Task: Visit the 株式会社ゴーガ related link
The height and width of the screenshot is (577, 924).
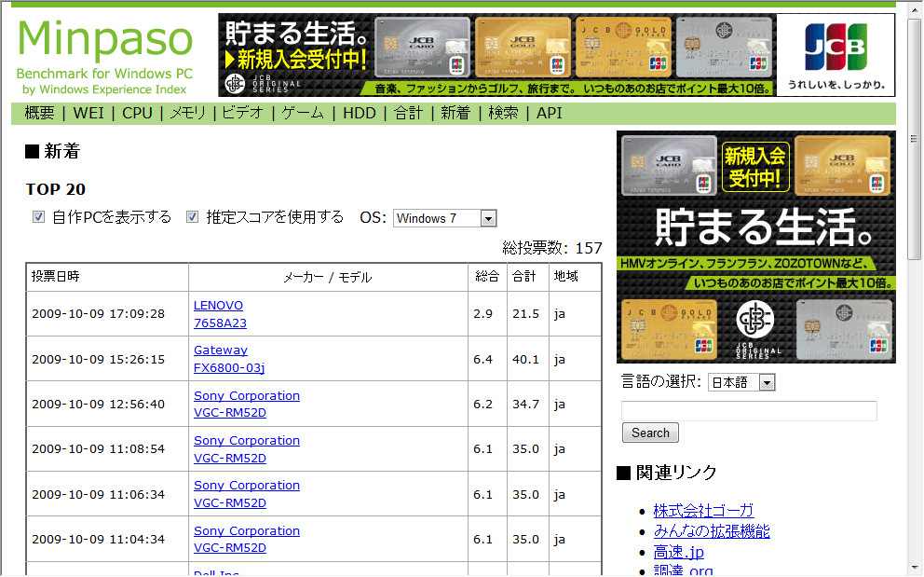Action: [703, 511]
